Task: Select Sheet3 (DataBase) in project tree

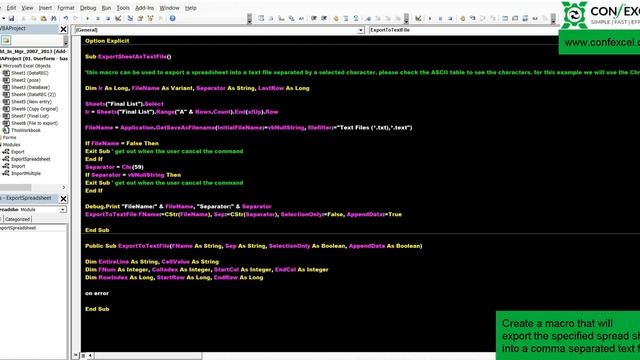Action: coord(30,87)
